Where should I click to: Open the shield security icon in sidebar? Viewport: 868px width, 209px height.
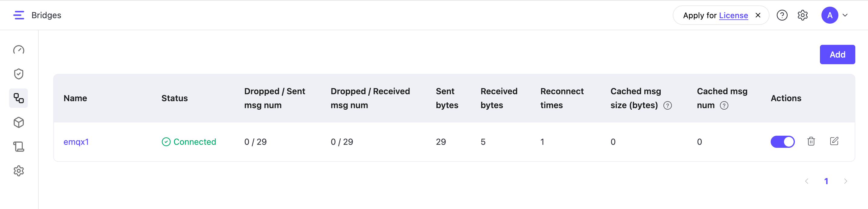[x=18, y=74]
